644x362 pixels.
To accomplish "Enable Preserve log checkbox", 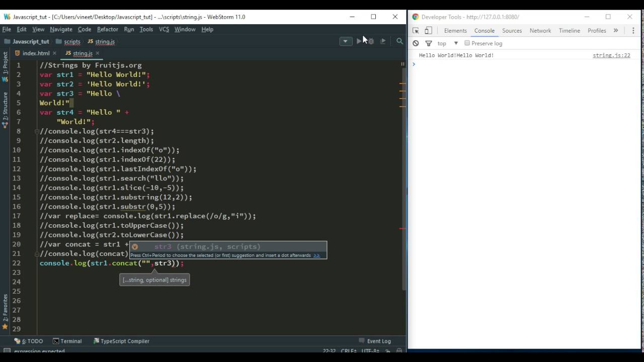I will (467, 43).
